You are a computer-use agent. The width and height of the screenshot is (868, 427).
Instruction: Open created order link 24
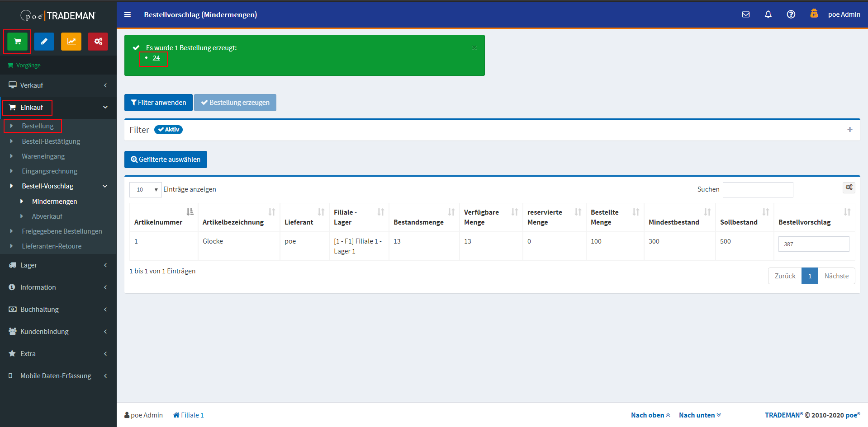point(156,58)
